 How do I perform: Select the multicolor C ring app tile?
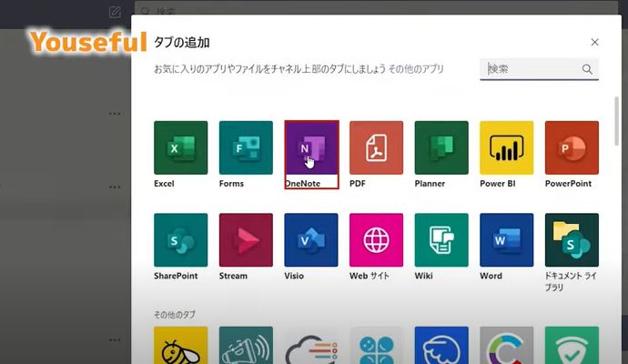507,345
